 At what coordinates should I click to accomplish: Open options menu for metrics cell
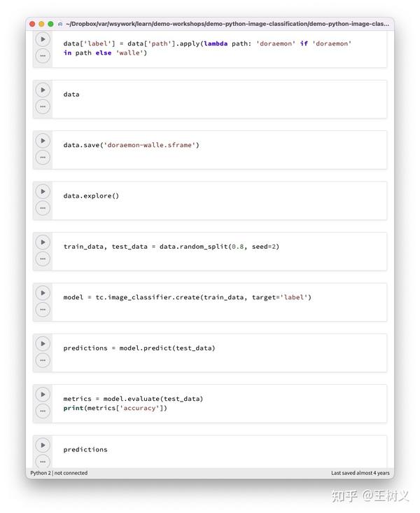(x=43, y=411)
